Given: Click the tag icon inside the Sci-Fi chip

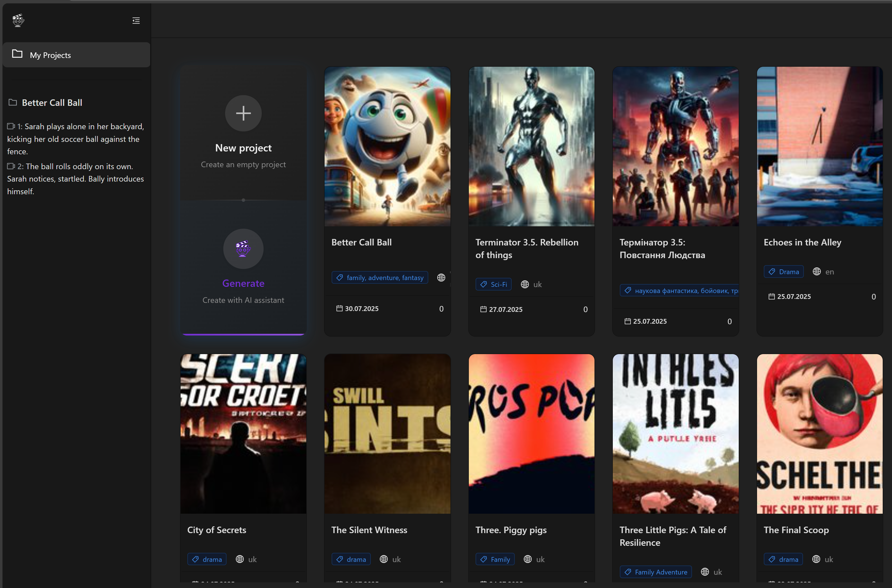Looking at the screenshot, I should [484, 284].
